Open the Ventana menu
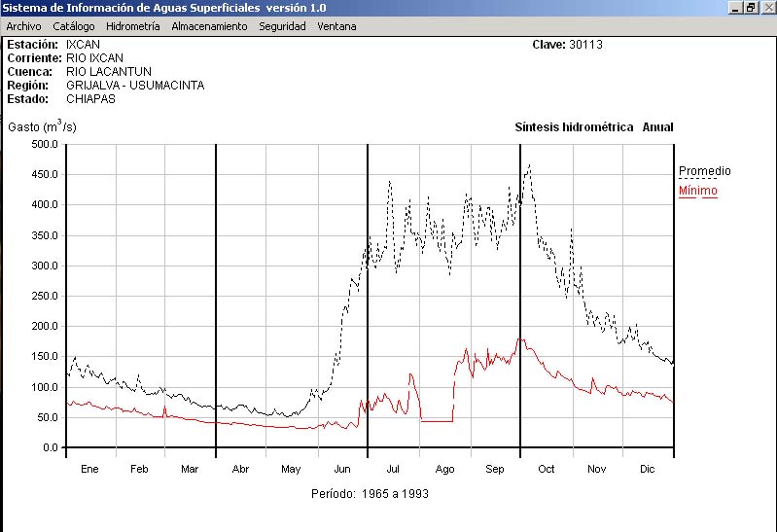The width and height of the screenshot is (777, 532). point(336,26)
